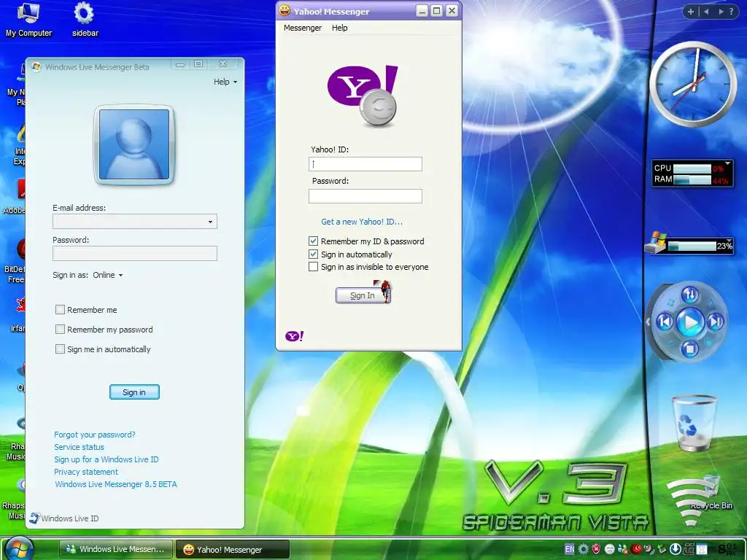Switch to Windows Live Messenger taskbar button
Viewport: 747px width, 560px height.
(x=116, y=549)
